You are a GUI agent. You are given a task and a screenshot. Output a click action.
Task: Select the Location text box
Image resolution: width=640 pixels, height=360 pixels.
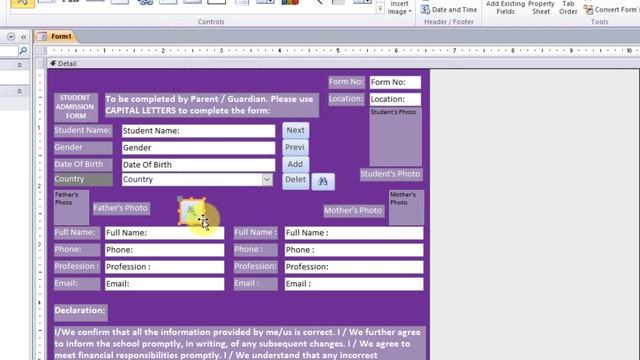point(395,99)
